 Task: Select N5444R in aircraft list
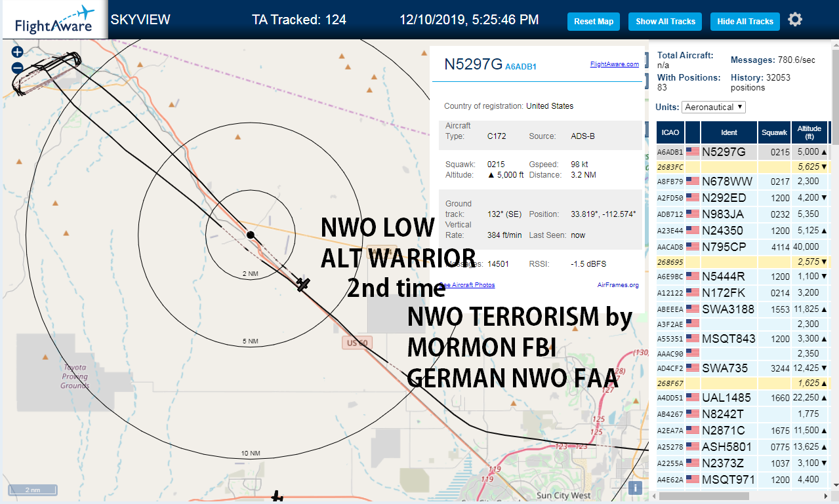click(724, 277)
